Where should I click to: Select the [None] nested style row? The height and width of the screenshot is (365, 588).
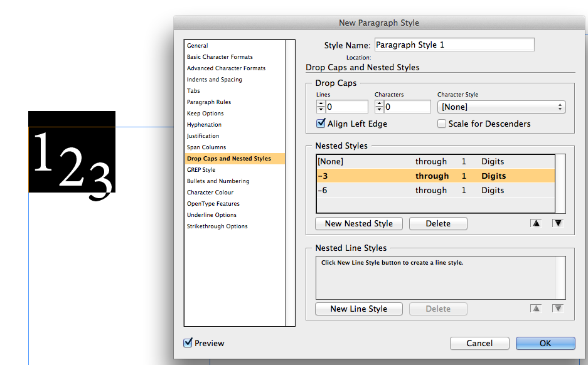436,162
